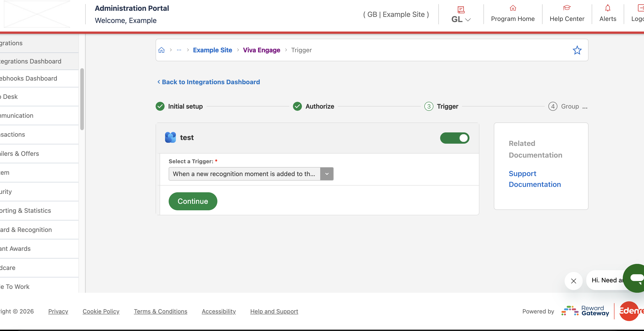
Task: Open the System sidebar section
Action: click(x=39, y=173)
